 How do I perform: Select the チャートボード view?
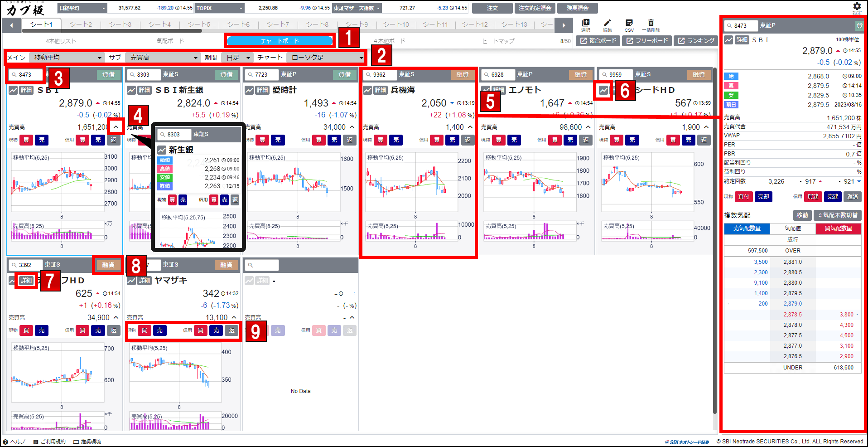pyautogui.click(x=280, y=41)
